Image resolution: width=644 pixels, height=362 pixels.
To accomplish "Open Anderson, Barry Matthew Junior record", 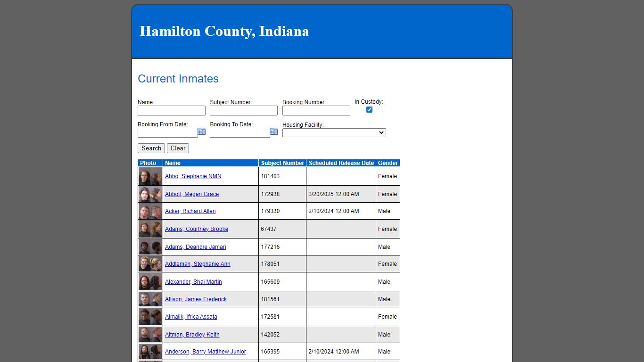I will [206, 352].
